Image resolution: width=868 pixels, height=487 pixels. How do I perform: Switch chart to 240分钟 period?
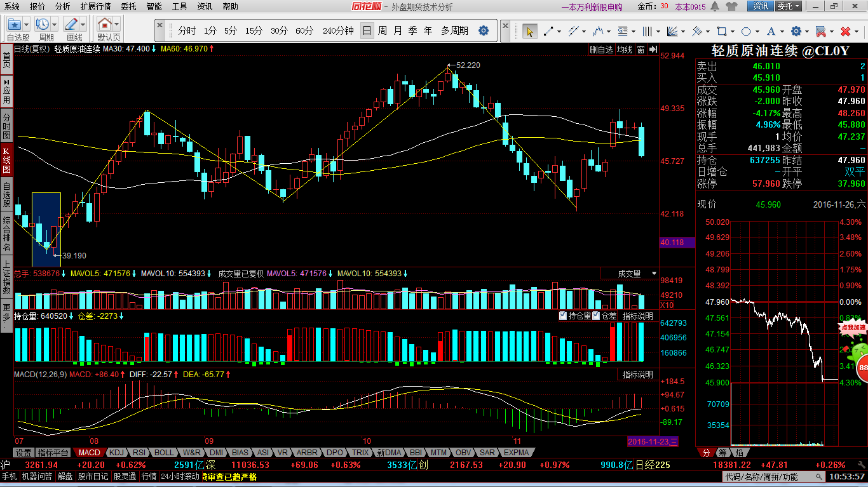click(x=338, y=30)
